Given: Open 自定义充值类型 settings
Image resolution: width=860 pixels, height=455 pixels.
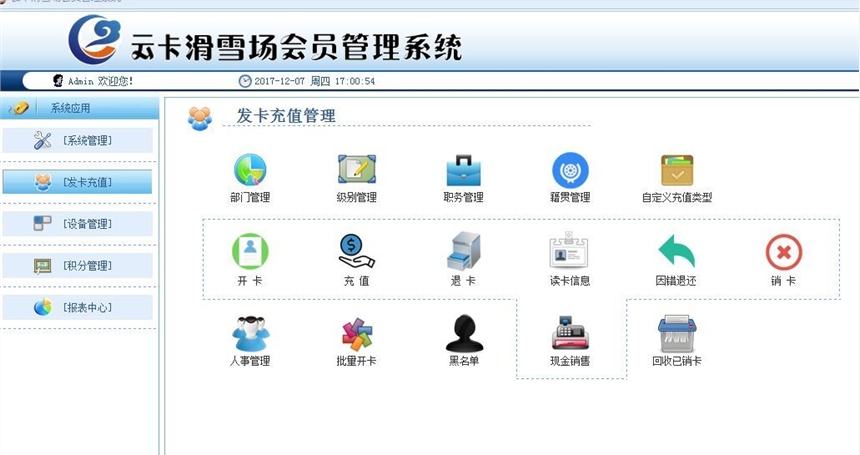Looking at the screenshot, I should tap(677, 170).
